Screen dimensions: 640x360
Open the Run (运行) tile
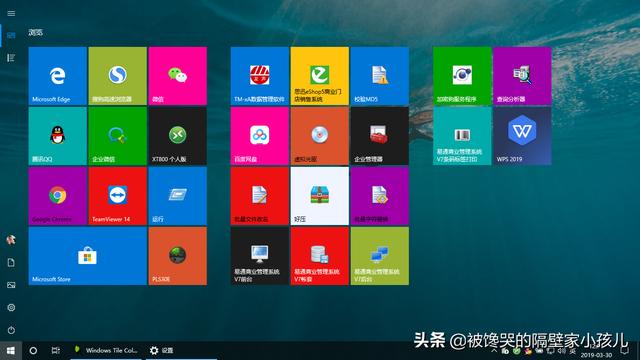178,196
